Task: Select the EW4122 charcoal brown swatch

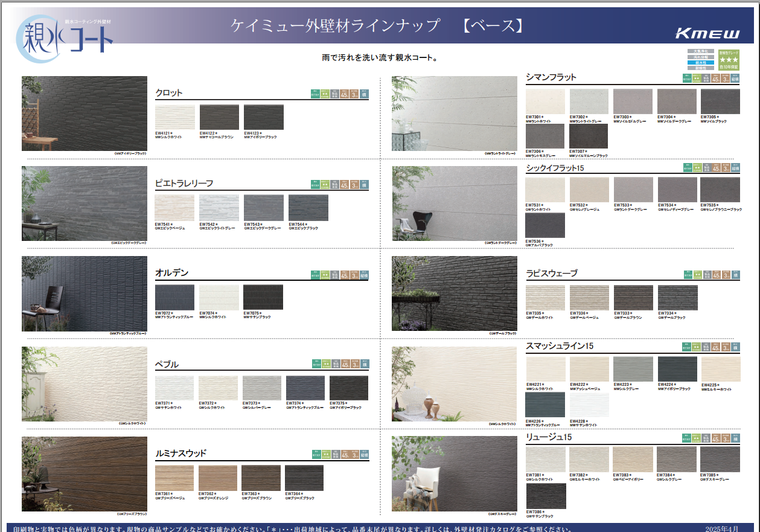Action: pos(219,117)
